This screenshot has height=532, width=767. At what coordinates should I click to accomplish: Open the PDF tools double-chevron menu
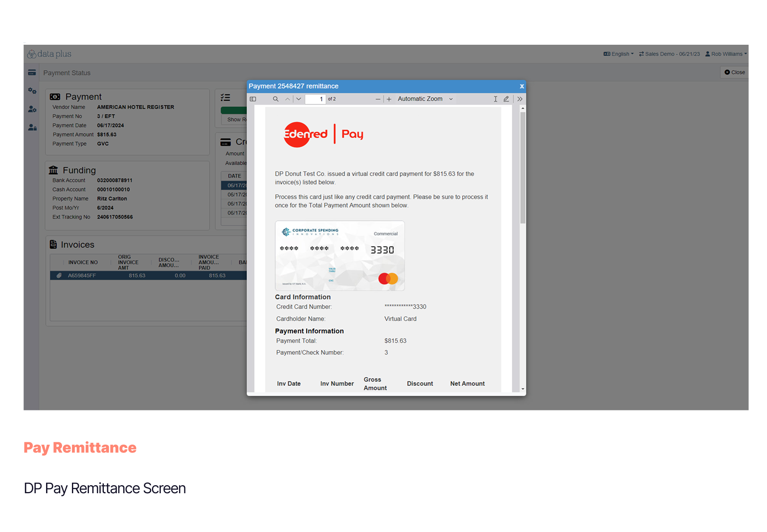coord(520,99)
